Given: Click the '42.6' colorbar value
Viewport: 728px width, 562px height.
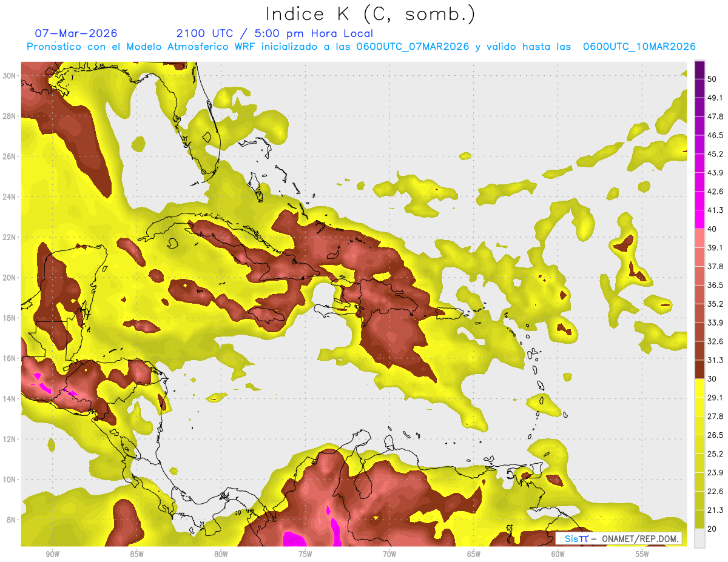Looking at the screenshot, I should (x=715, y=192).
